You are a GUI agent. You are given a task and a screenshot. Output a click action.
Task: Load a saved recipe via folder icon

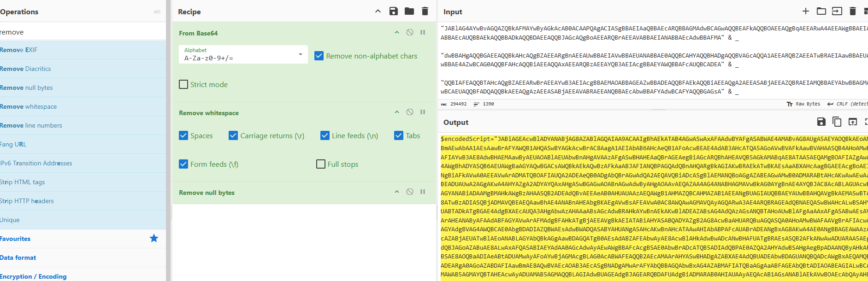409,12
